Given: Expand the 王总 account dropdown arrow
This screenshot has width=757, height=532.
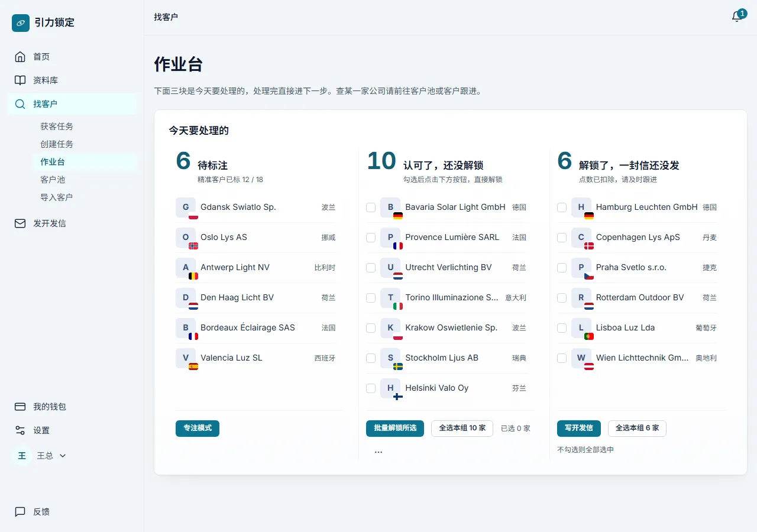Looking at the screenshot, I should (63, 456).
